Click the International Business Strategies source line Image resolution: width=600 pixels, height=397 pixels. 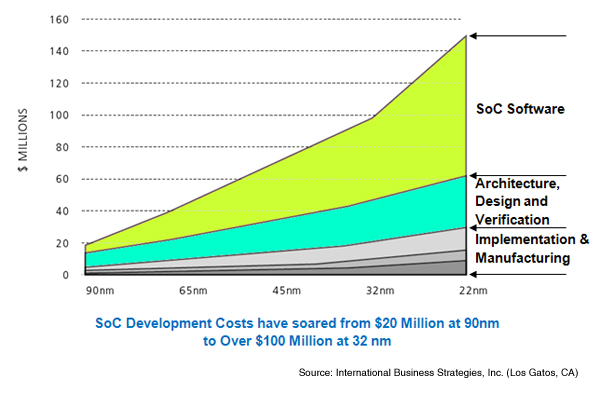click(438, 372)
